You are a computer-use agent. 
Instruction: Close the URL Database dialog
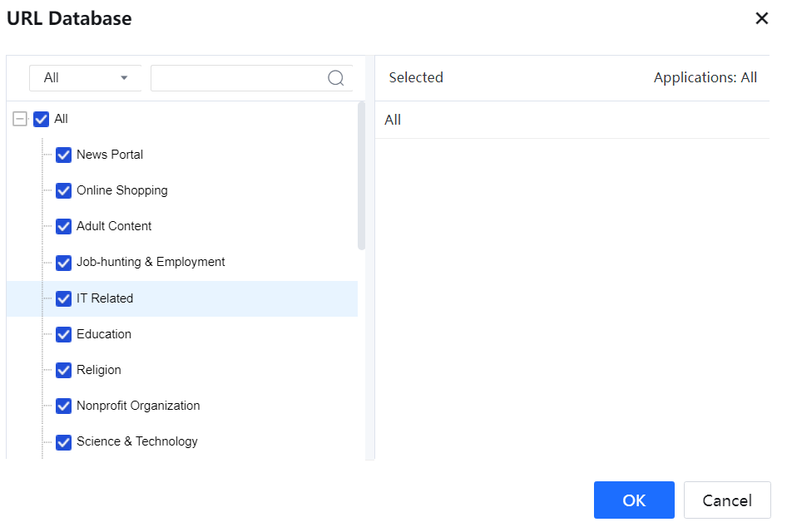761,18
